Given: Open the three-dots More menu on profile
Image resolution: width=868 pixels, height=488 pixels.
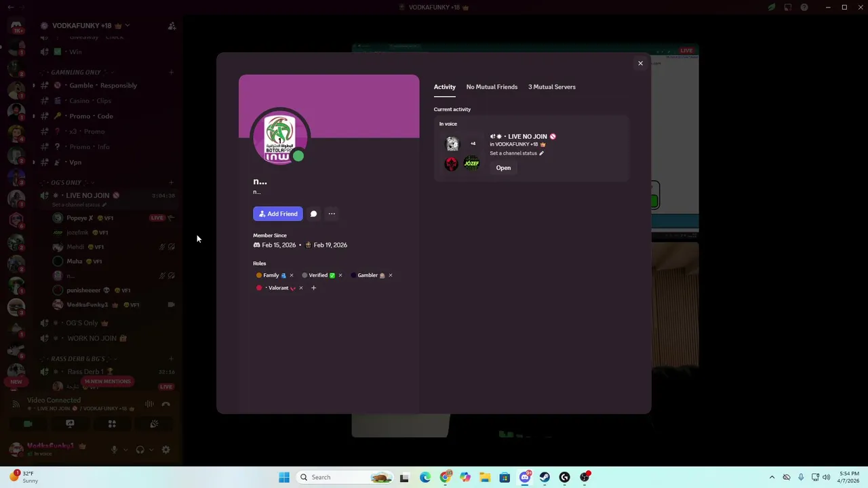Looking at the screenshot, I should (x=332, y=214).
